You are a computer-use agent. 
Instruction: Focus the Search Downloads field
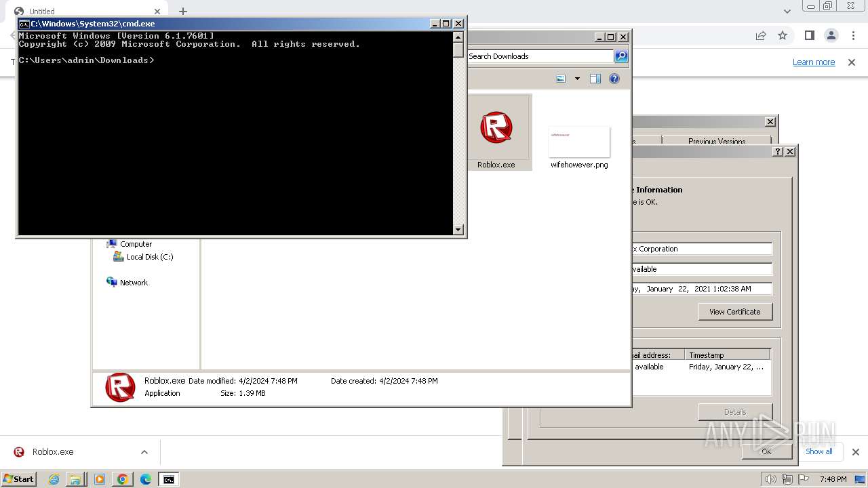[x=540, y=56]
